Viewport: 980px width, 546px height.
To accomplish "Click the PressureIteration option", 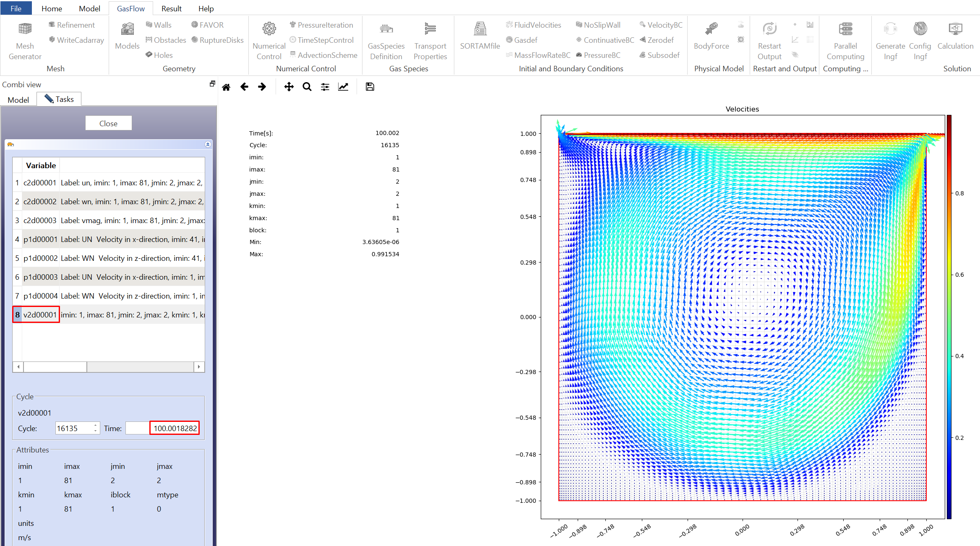I will pyautogui.click(x=321, y=25).
